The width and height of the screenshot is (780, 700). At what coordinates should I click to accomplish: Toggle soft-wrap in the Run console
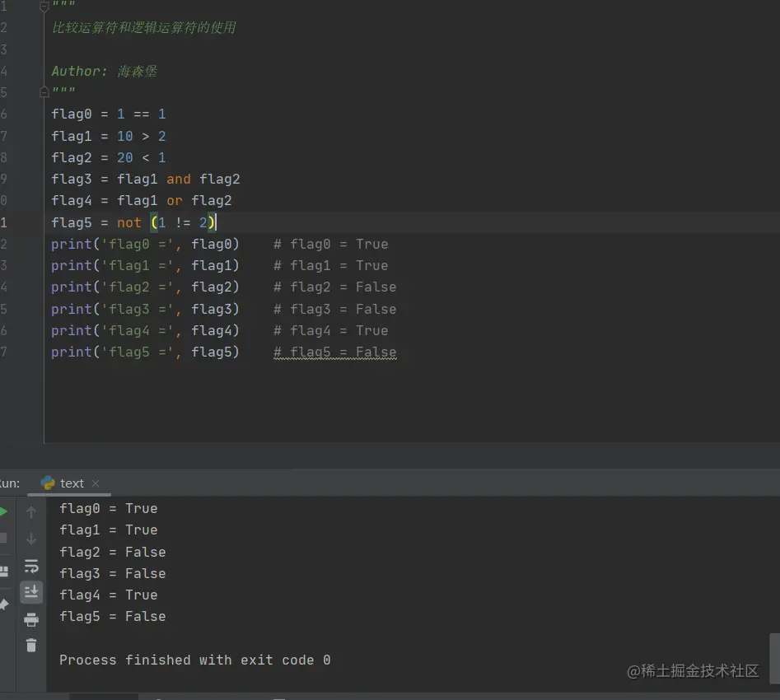point(30,566)
